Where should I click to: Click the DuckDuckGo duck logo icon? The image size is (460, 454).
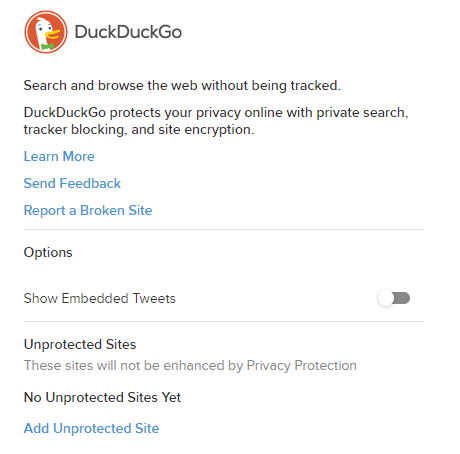(46, 32)
